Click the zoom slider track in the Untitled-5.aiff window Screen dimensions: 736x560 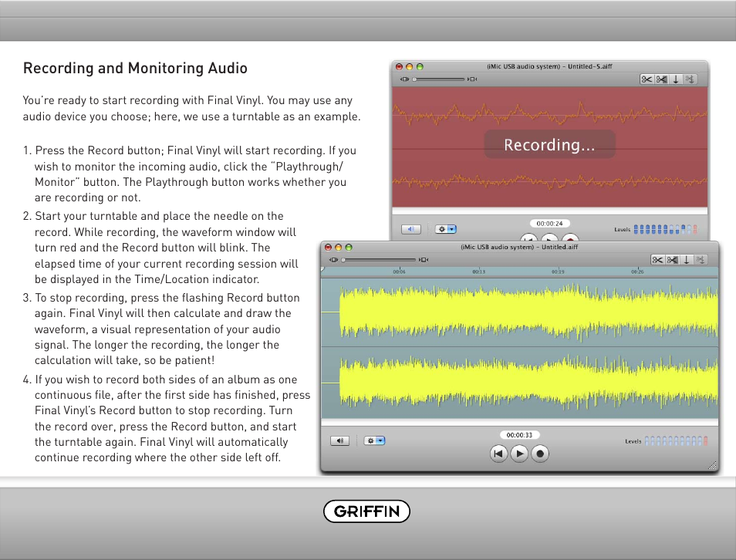pyautogui.click(x=439, y=79)
